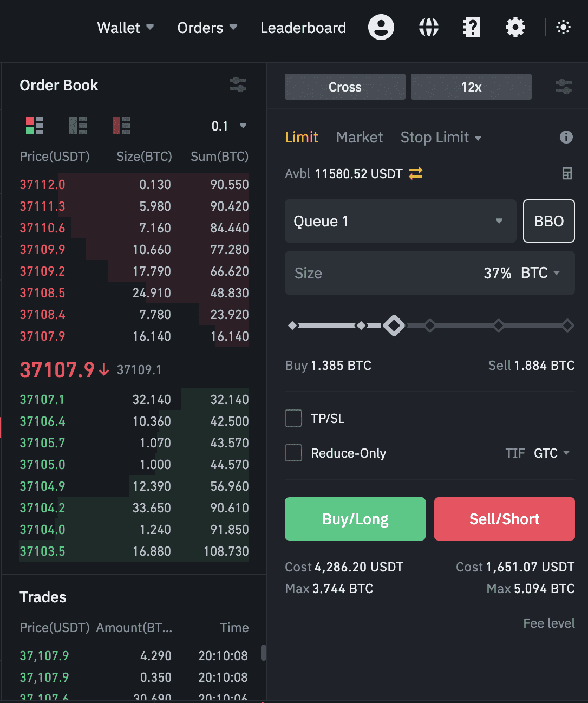
Task: Open the language globe icon
Action: point(428,27)
